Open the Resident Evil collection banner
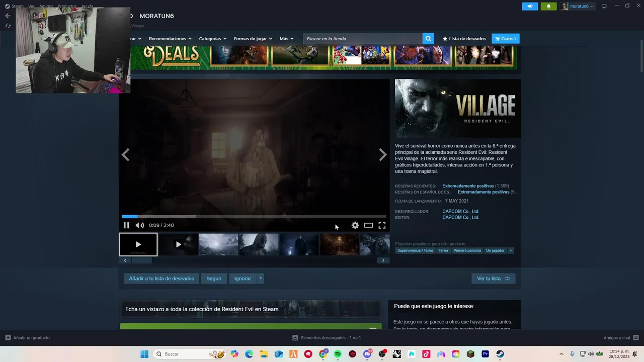This screenshot has height=362, width=644. point(251,309)
